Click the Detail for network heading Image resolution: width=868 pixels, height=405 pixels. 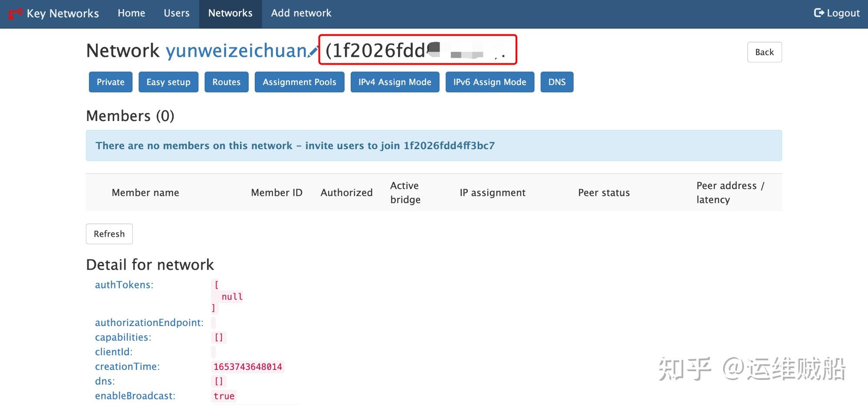[x=150, y=265]
